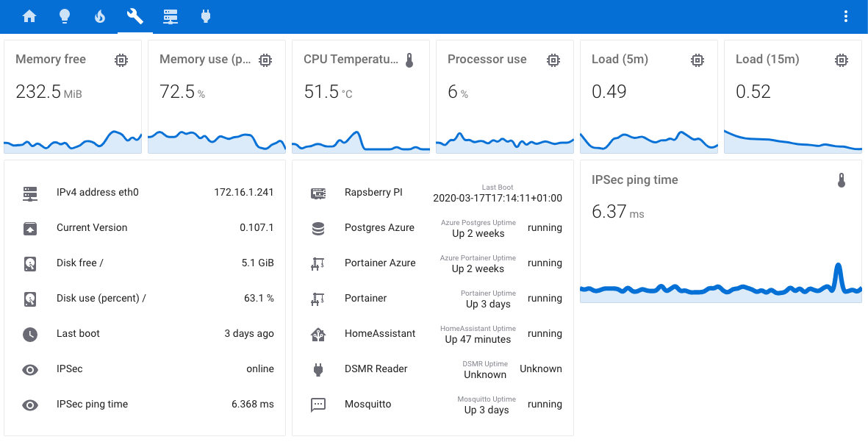Click the database icon next to Postgres Azure
Screen dimensions: 868x445
[x=318, y=227]
